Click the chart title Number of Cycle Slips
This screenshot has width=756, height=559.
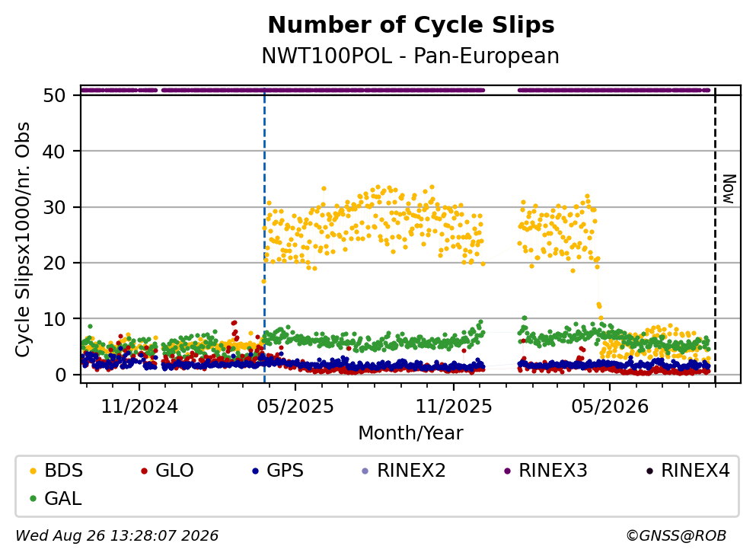coord(411,25)
